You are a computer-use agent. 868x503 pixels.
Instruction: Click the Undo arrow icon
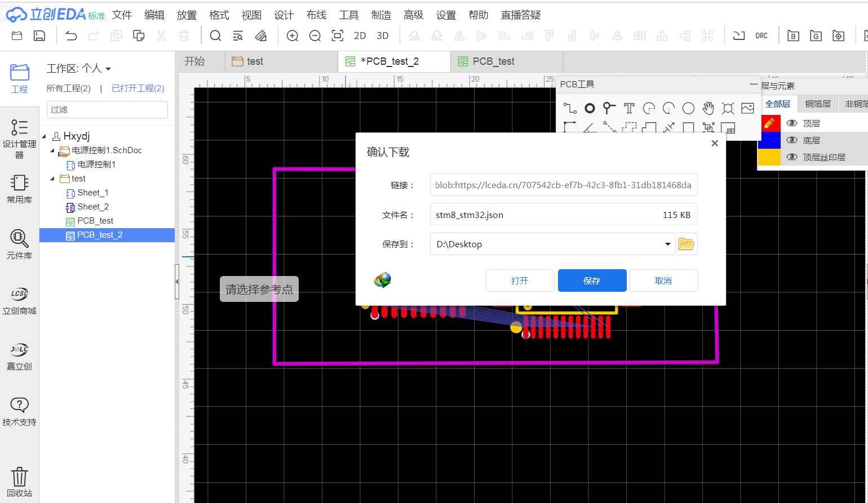click(71, 36)
